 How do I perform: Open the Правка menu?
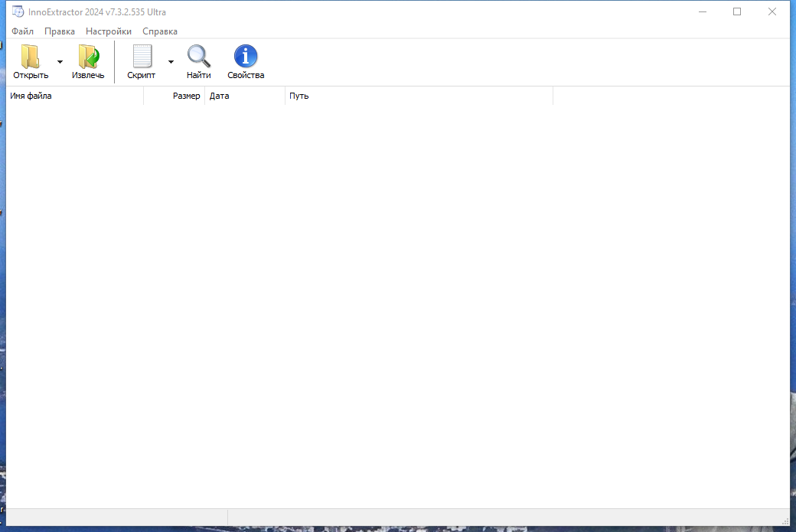pyautogui.click(x=60, y=31)
